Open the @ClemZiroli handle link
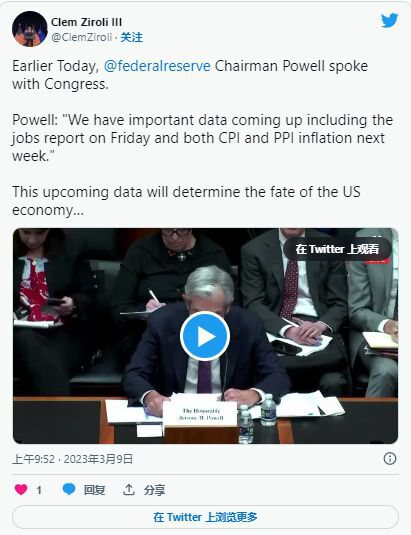 click(82, 37)
